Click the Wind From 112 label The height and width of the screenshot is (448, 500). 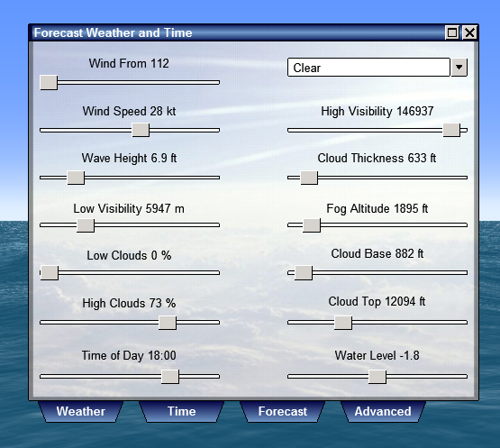click(129, 63)
